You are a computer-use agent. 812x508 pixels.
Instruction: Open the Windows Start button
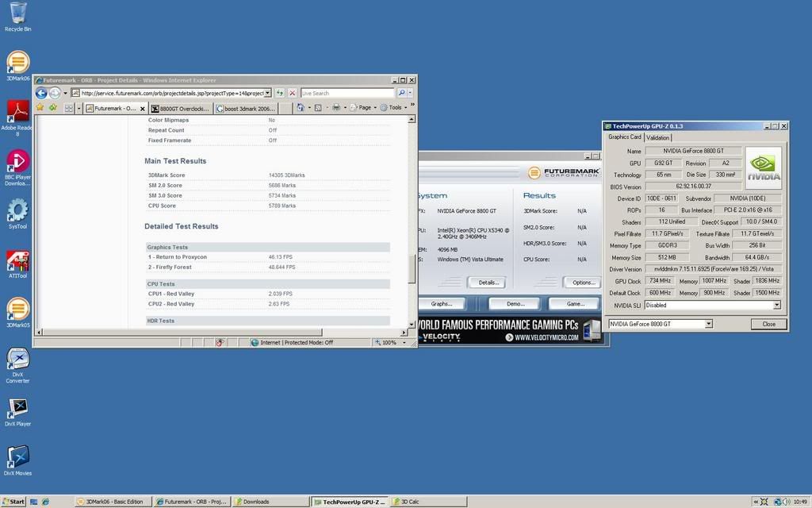tap(13, 502)
